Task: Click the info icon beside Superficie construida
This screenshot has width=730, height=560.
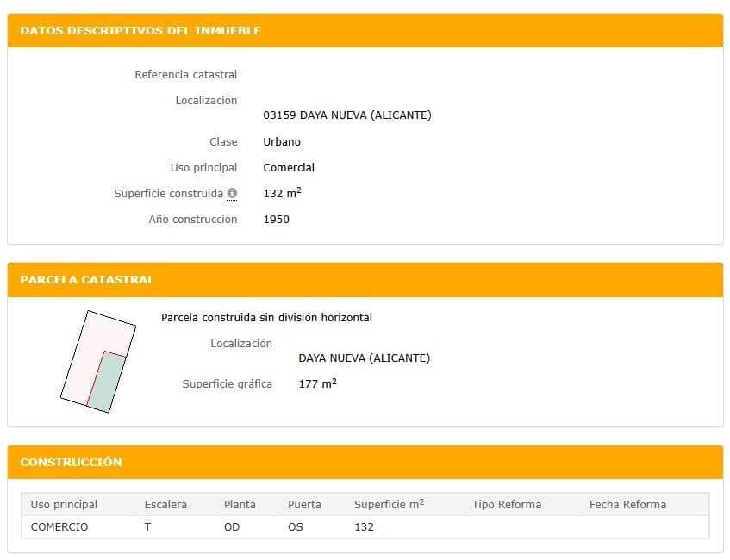Action: [233, 193]
